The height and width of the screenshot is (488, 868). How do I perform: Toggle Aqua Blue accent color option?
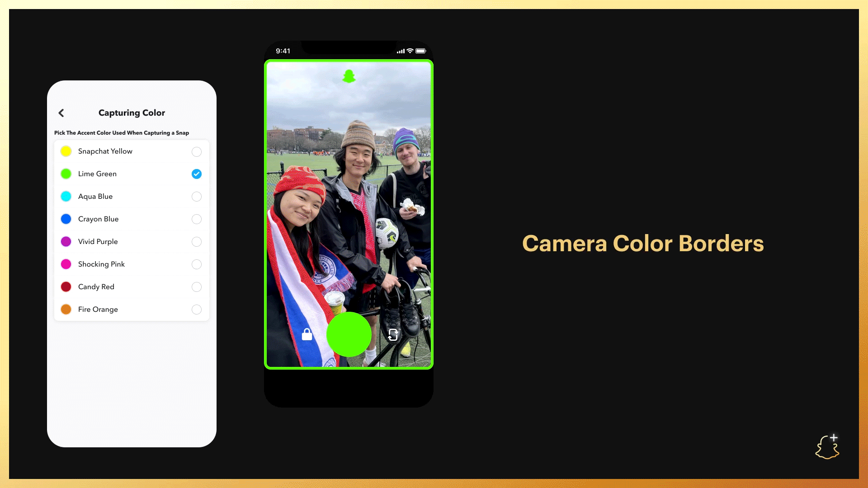[x=196, y=197]
